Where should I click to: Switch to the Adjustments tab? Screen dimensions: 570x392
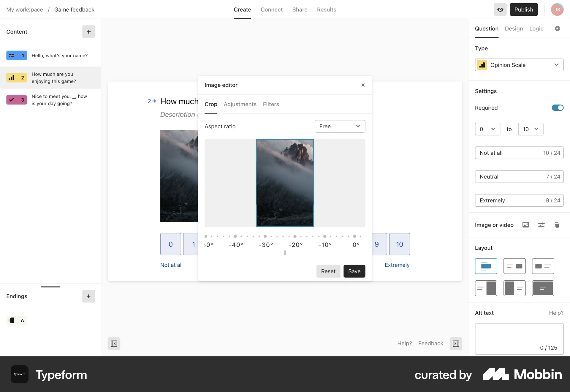(x=240, y=104)
